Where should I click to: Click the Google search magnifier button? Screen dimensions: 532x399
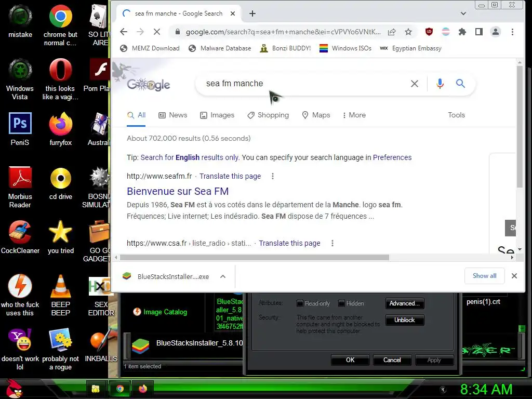tap(460, 84)
